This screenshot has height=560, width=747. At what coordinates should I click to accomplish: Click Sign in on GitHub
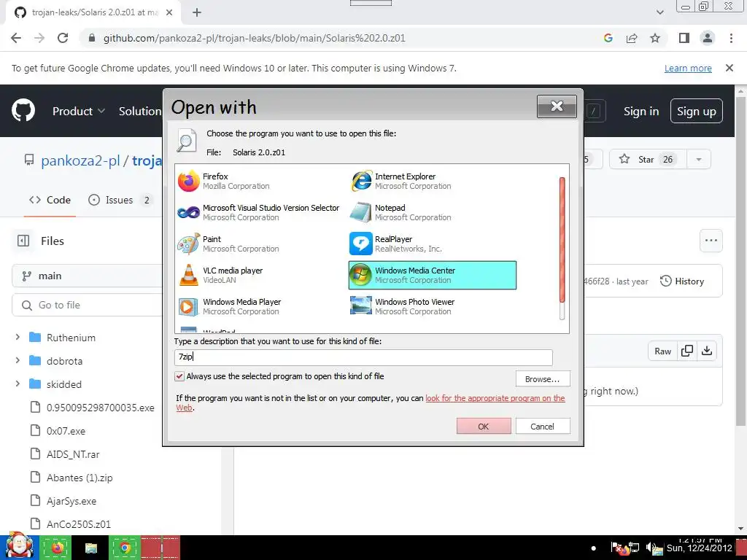[x=641, y=111]
